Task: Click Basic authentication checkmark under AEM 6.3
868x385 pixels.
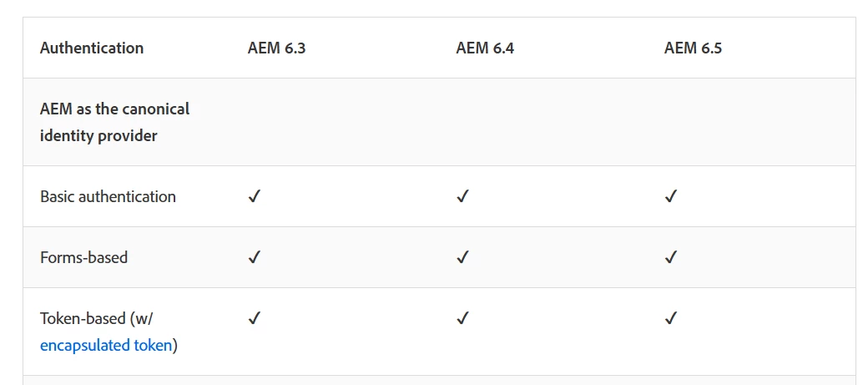Action: coord(254,196)
